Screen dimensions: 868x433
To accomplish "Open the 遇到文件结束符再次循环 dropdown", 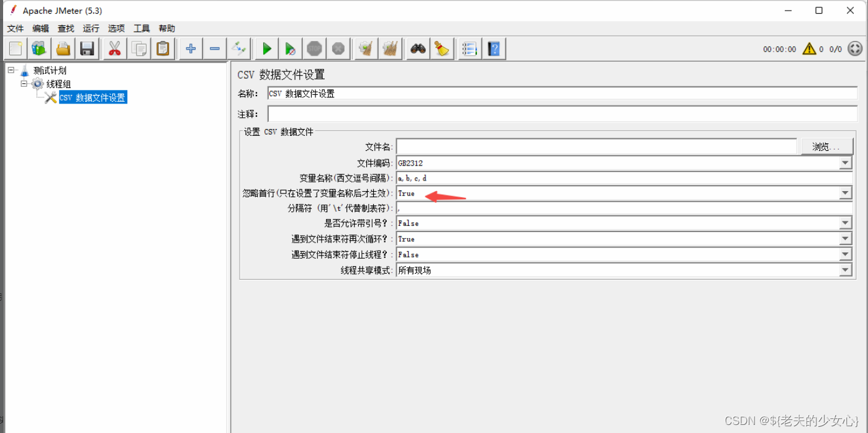I will pyautogui.click(x=845, y=239).
